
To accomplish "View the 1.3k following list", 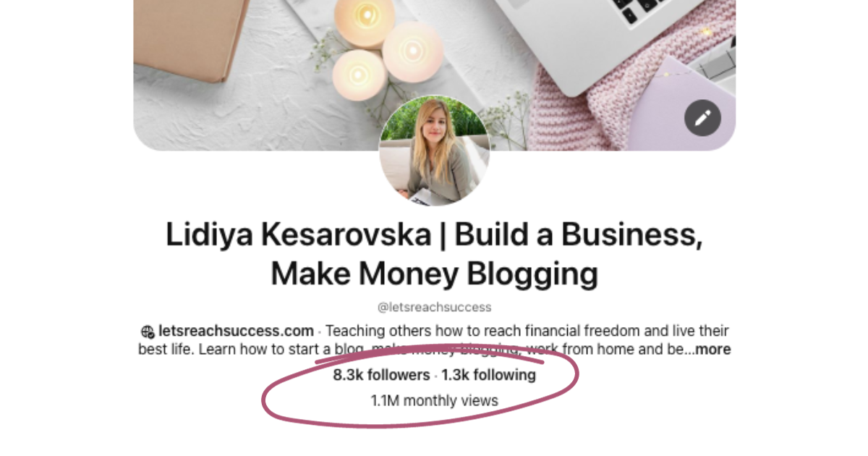I will (x=489, y=375).
